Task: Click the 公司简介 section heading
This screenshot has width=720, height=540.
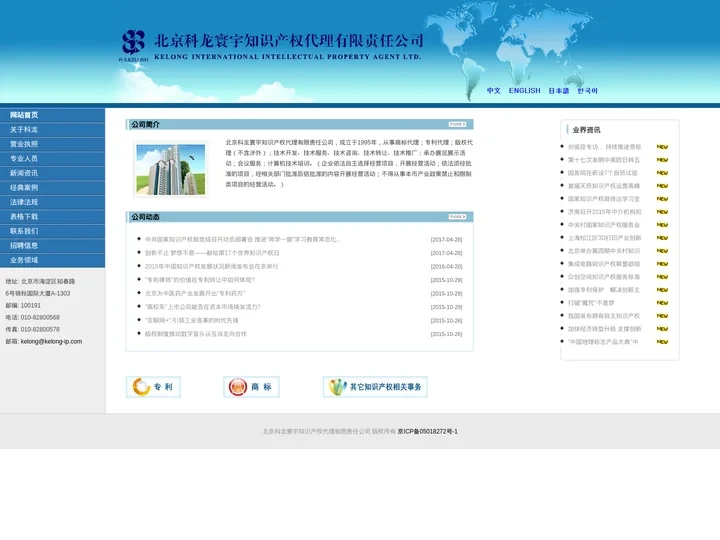Action: [146, 124]
